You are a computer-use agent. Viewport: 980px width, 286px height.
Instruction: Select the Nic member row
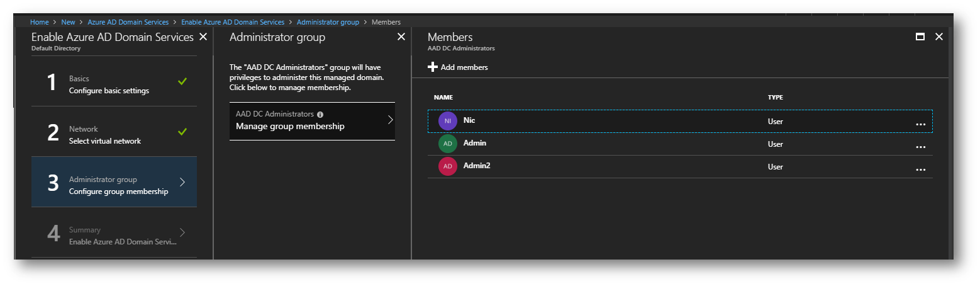[x=680, y=122]
